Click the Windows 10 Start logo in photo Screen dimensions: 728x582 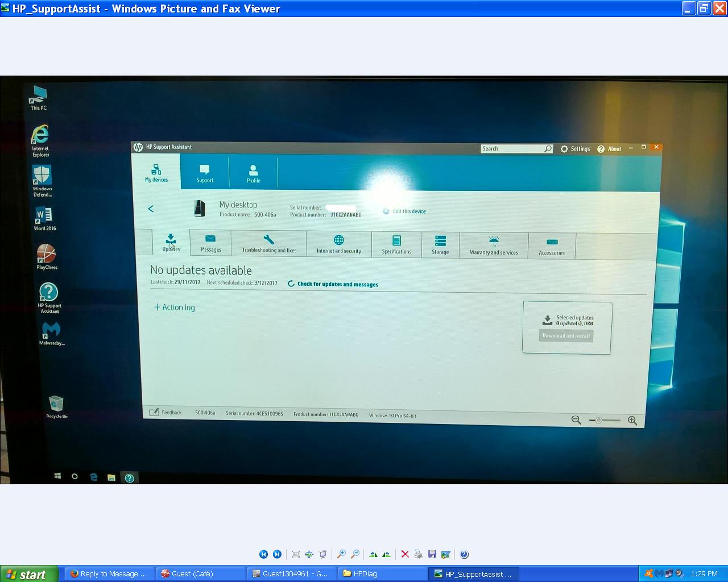[57, 476]
